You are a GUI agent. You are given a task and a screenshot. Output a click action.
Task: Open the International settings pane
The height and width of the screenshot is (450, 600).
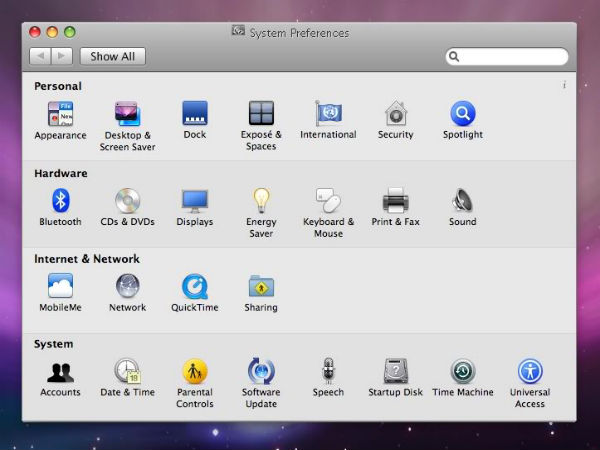tap(329, 114)
